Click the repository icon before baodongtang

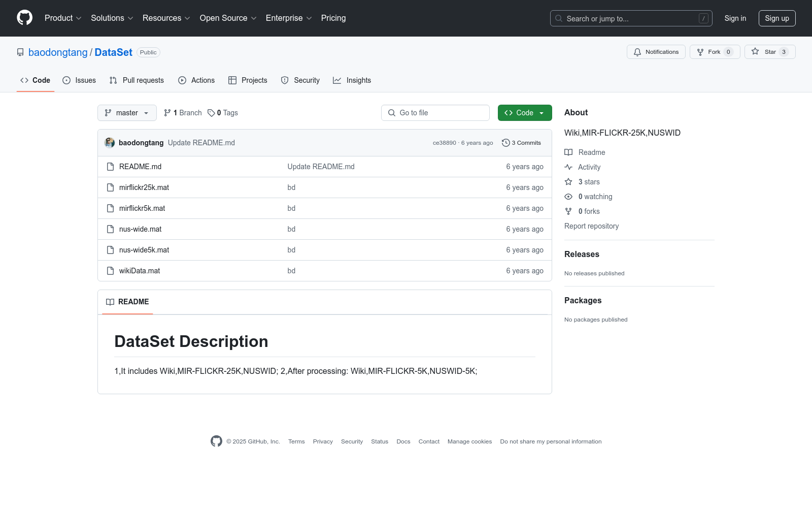click(x=20, y=52)
